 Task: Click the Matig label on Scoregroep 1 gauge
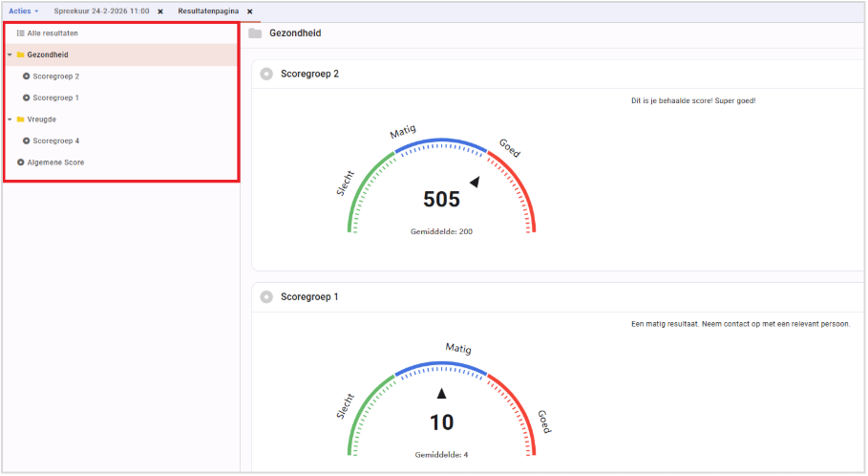pyautogui.click(x=458, y=348)
